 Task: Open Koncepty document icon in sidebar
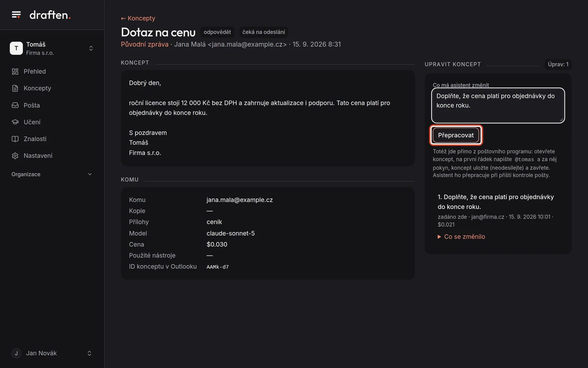pos(15,88)
